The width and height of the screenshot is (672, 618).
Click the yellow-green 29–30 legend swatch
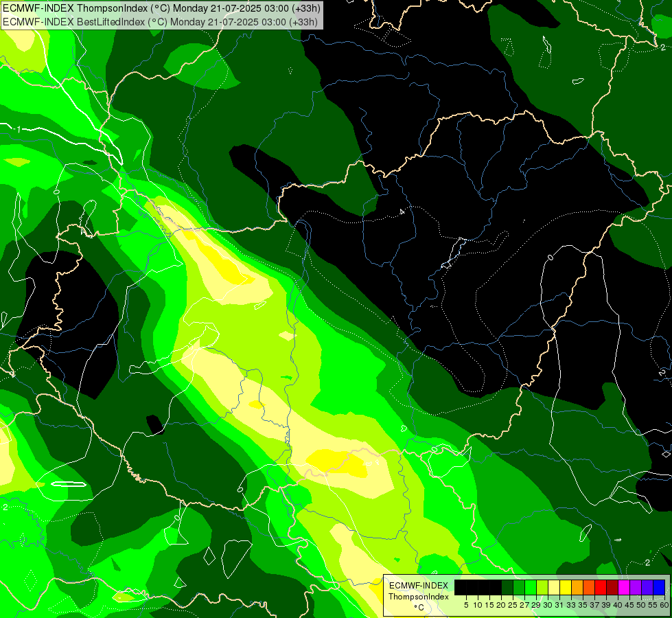pos(542,587)
